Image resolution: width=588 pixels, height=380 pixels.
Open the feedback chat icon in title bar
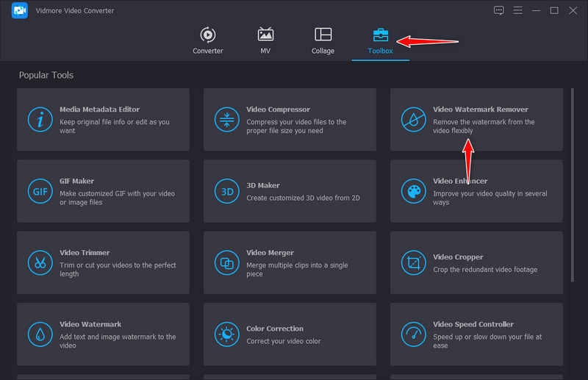click(499, 10)
